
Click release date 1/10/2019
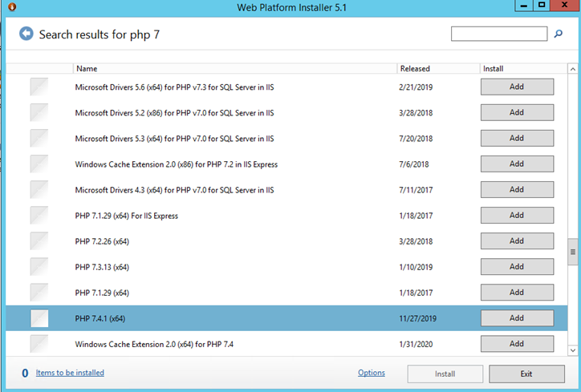pyautogui.click(x=416, y=267)
